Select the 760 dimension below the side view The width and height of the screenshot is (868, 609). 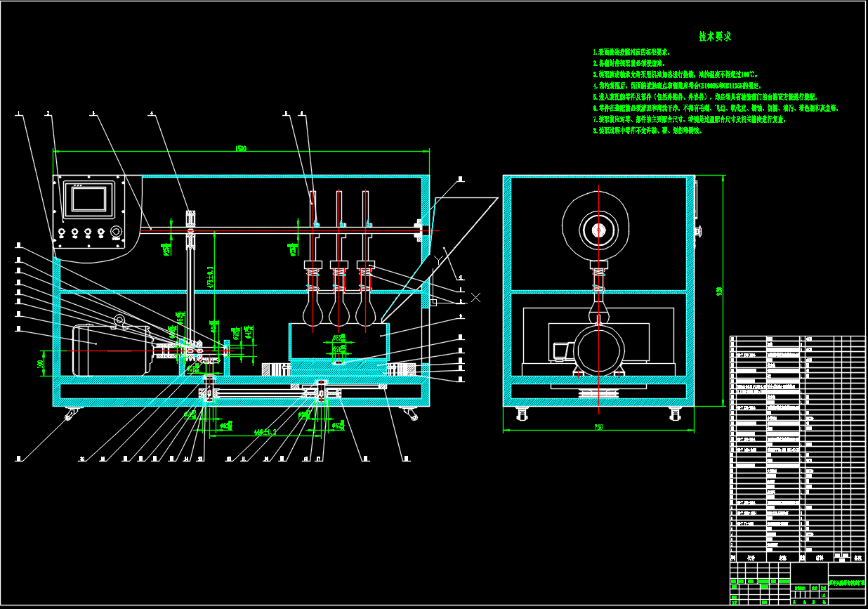tap(598, 427)
